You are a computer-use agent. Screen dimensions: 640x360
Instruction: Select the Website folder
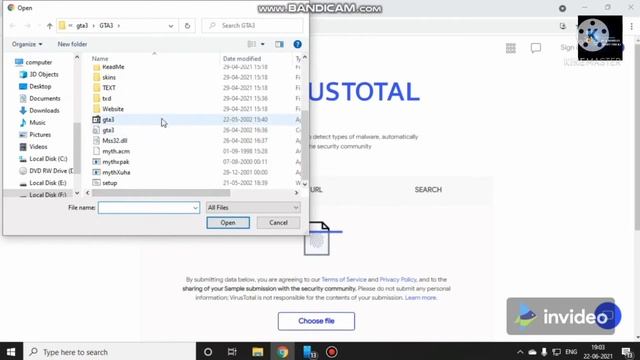pos(113,109)
